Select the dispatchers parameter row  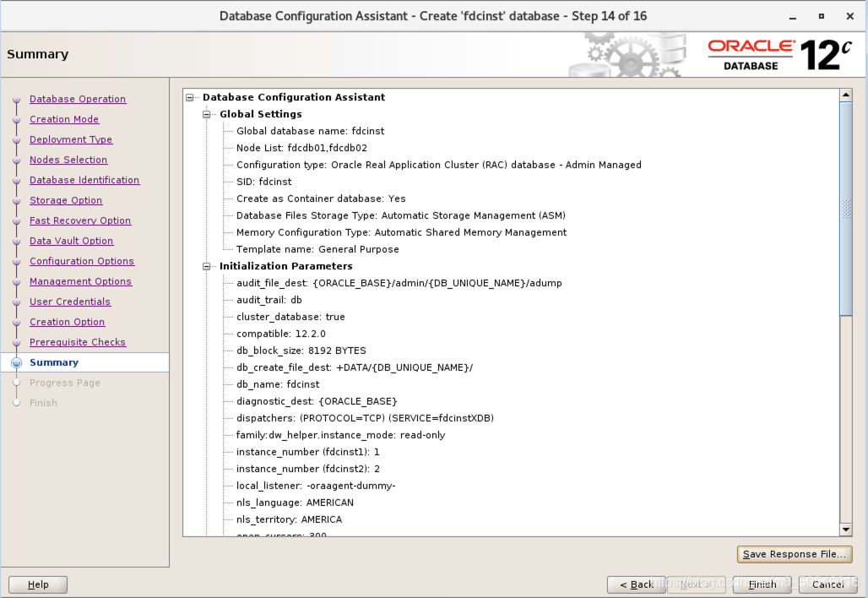tap(365, 418)
